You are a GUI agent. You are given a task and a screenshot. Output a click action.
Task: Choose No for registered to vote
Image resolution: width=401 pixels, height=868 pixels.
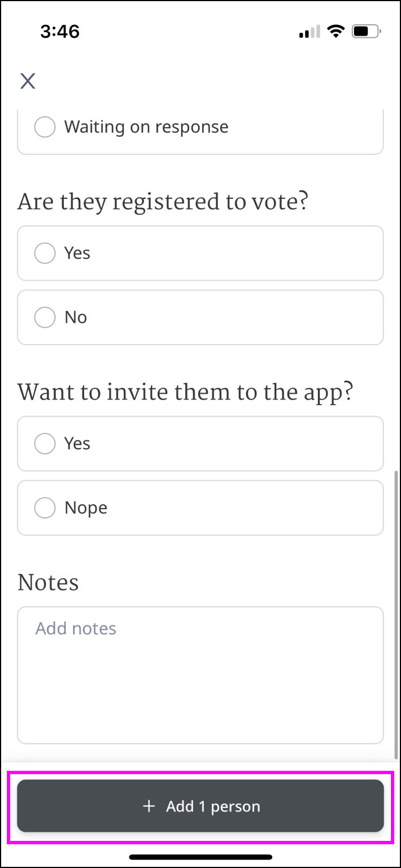45,317
